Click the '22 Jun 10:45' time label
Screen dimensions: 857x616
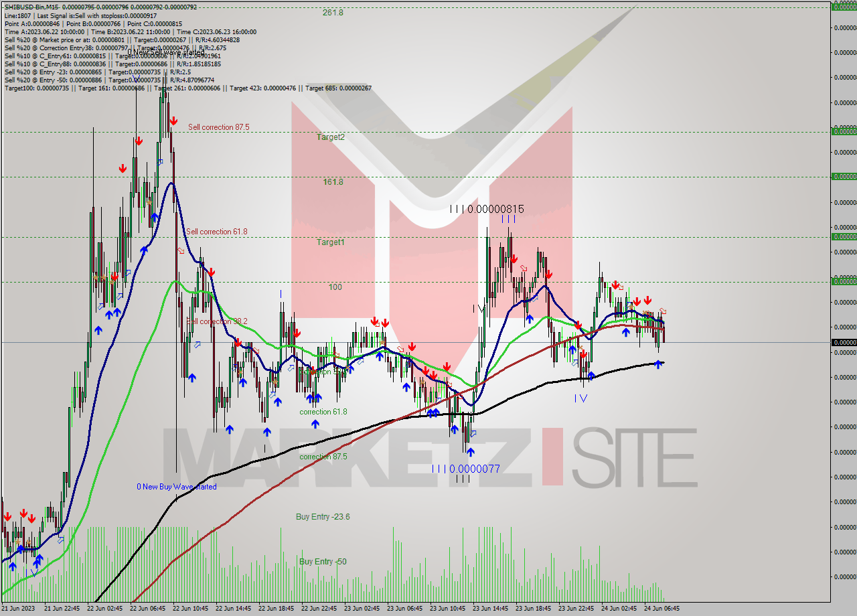pos(190,609)
